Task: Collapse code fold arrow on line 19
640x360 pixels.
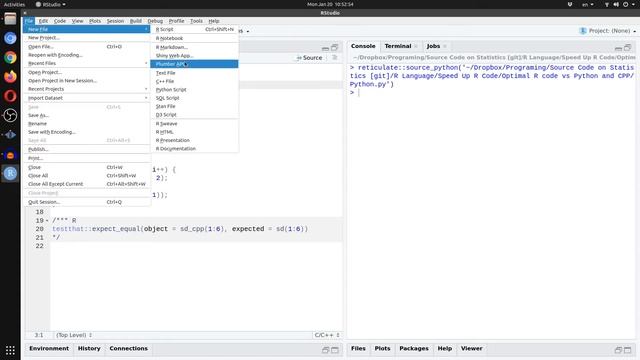Action: click(x=47, y=220)
